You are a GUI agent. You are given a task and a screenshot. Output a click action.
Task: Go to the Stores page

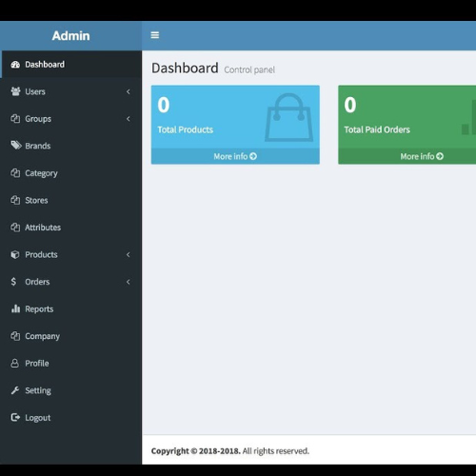(70, 200)
